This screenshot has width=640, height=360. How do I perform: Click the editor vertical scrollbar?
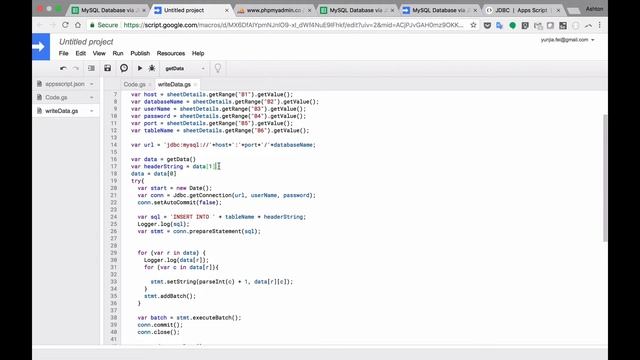click(x=604, y=178)
